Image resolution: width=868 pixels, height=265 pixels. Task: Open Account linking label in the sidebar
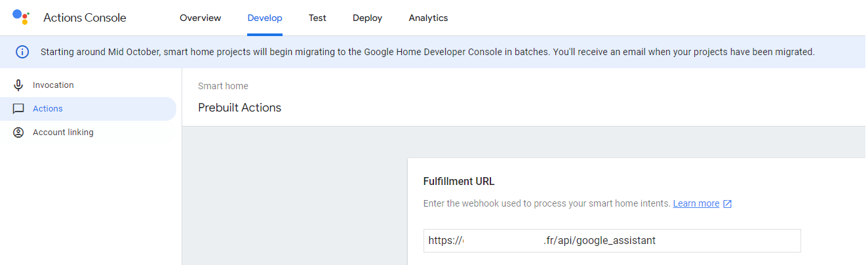click(x=63, y=132)
